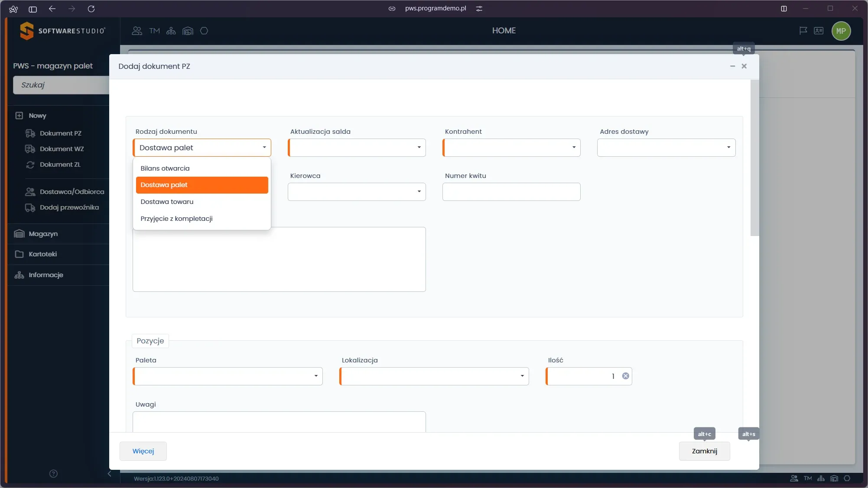
Task: Open the Kierowca dropdown
Action: click(x=357, y=192)
